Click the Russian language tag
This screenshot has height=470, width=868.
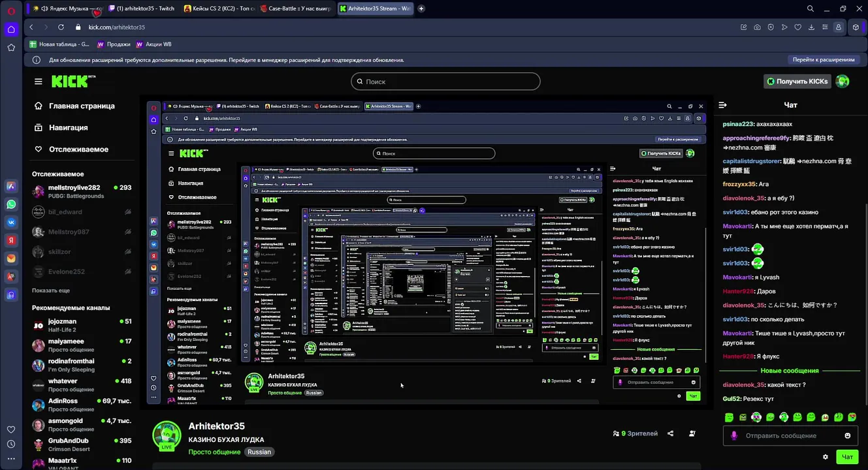(x=259, y=452)
